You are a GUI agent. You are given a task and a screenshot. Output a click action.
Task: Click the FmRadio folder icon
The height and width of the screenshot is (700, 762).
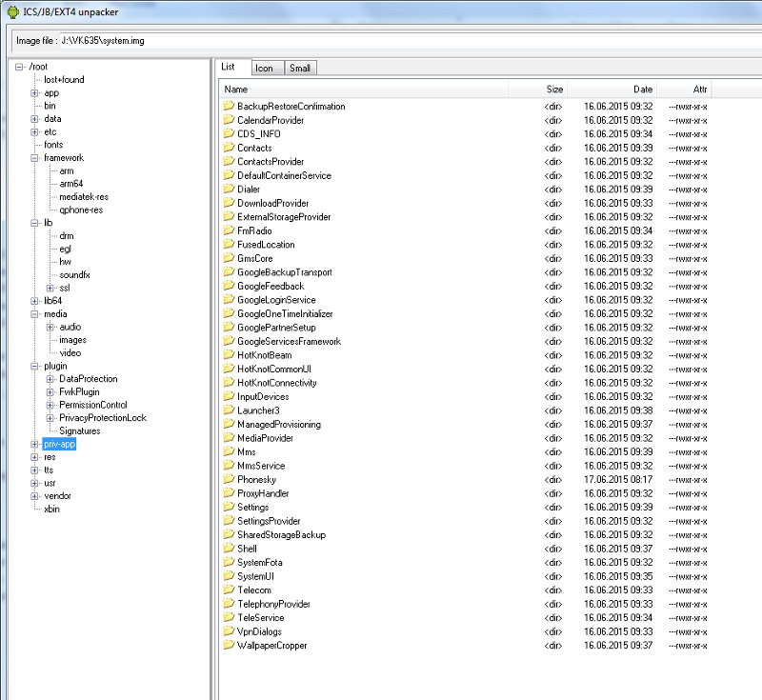point(229,230)
